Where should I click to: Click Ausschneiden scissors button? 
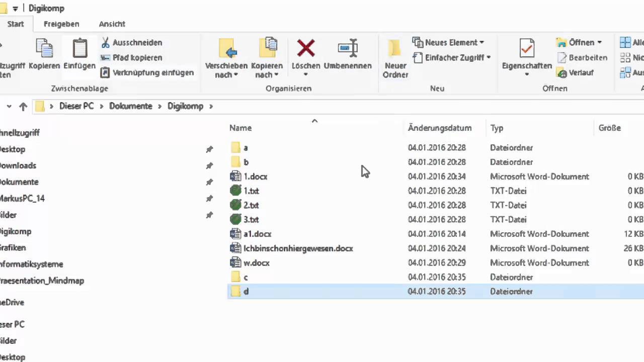(131, 42)
